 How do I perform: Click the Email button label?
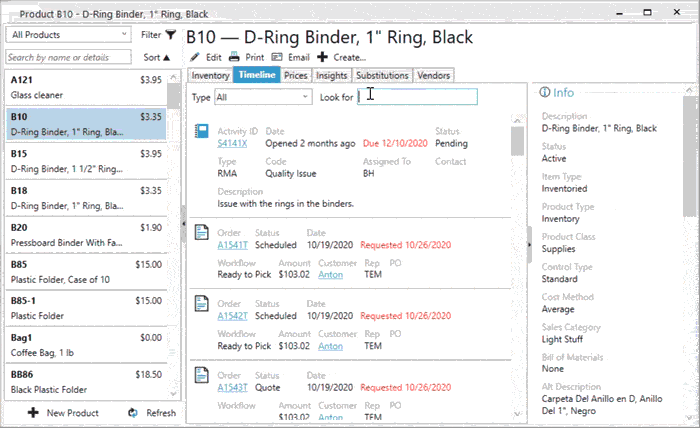click(x=299, y=57)
